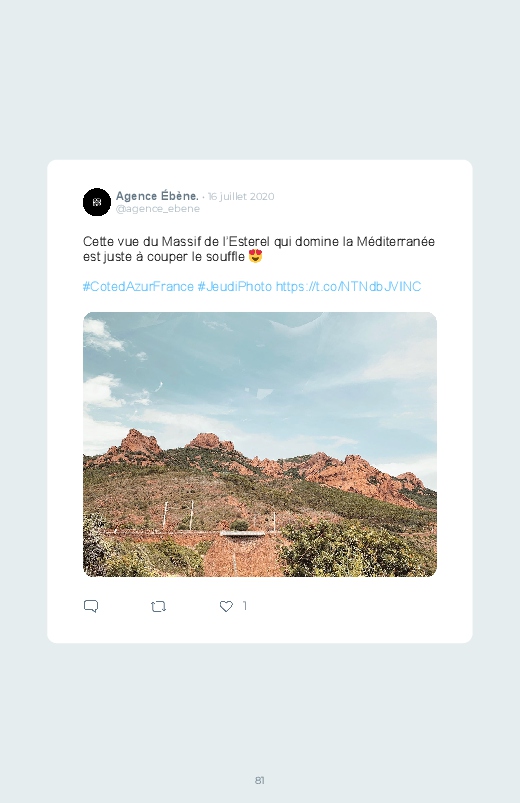Click the leftmost red rock peak in the photo
The image size is (520, 803).
click(x=137, y=442)
